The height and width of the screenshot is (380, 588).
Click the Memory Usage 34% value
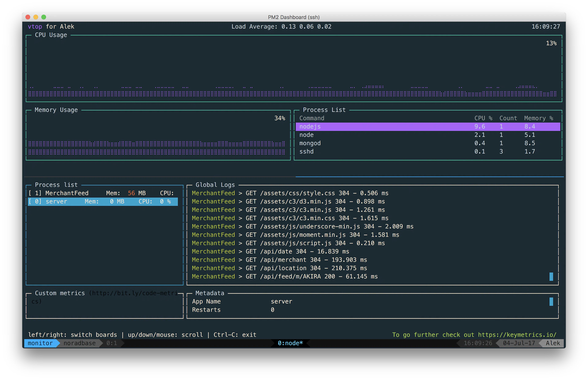[280, 118]
